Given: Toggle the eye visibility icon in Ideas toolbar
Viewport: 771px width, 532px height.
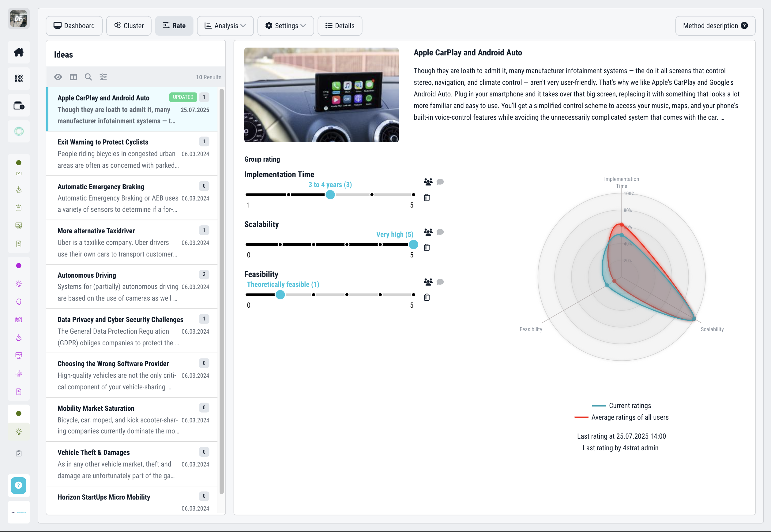Looking at the screenshot, I should pos(58,77).
